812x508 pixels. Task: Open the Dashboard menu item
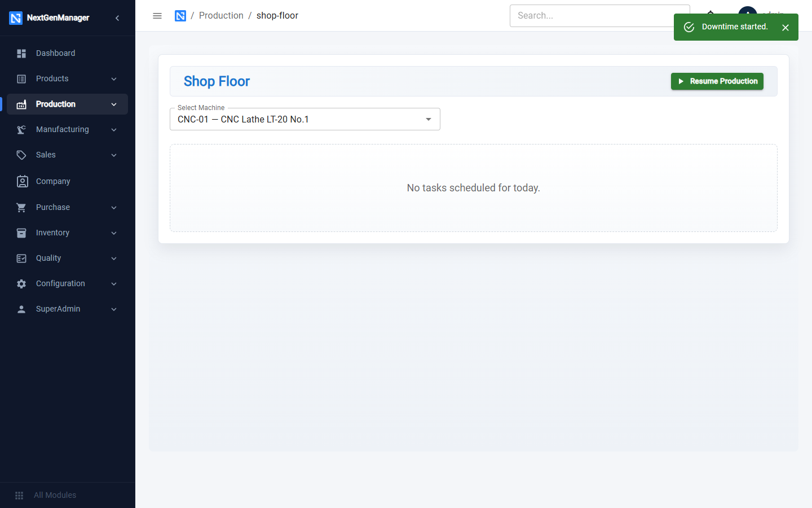coord(67,53)
